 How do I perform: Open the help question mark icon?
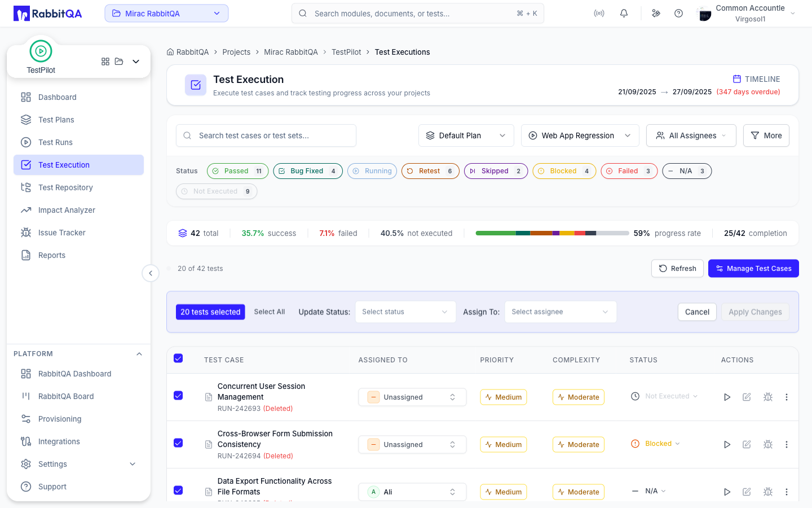point(678,14)
